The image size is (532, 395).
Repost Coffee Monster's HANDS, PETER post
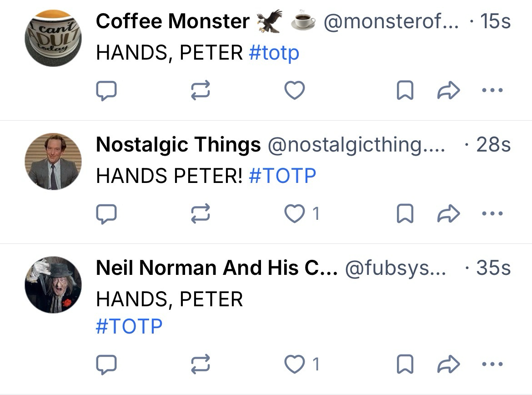pos(201,91)
